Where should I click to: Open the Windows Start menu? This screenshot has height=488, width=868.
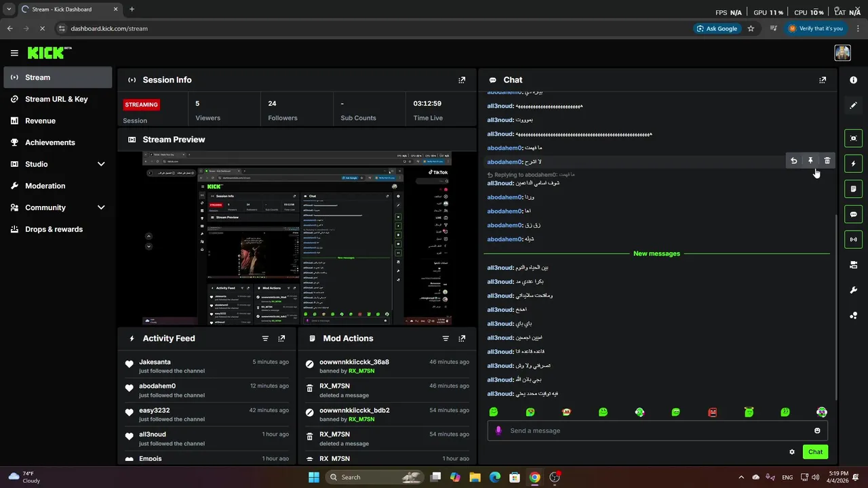pos(314,477)
